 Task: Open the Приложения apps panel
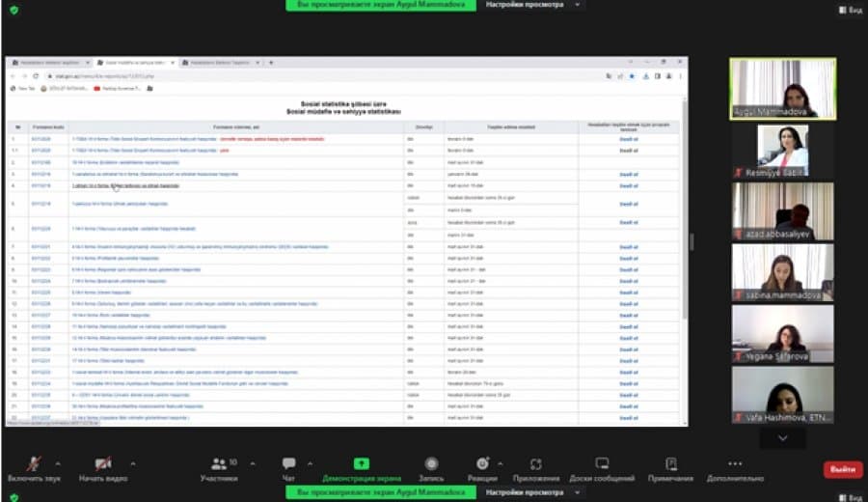[536, 468]
